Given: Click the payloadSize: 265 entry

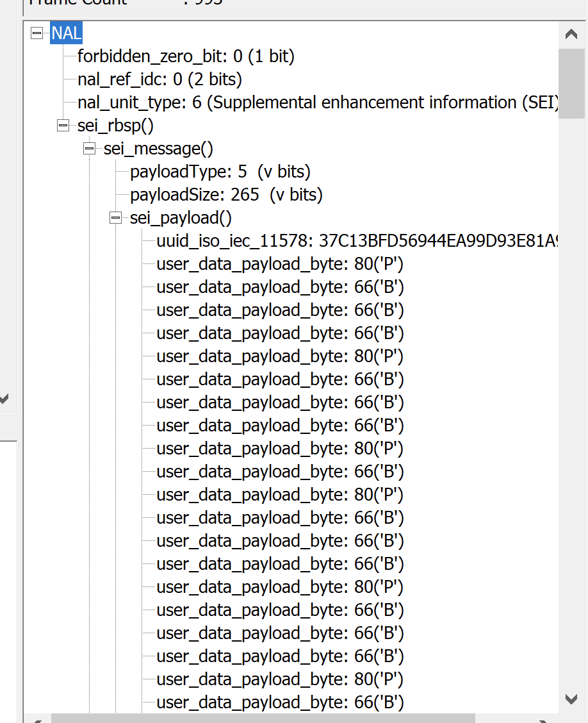Looking at the screenshot, I should pyautogui.click(x=226, y=195).
